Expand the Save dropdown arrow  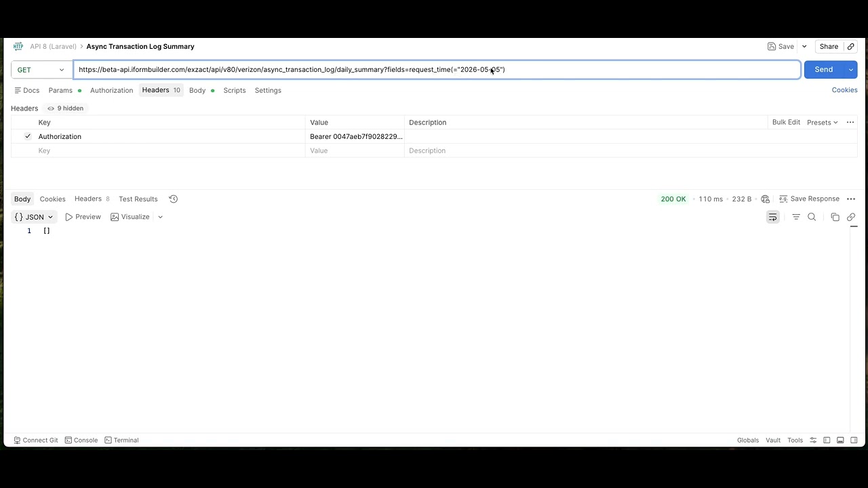click(x=804, y=47)
